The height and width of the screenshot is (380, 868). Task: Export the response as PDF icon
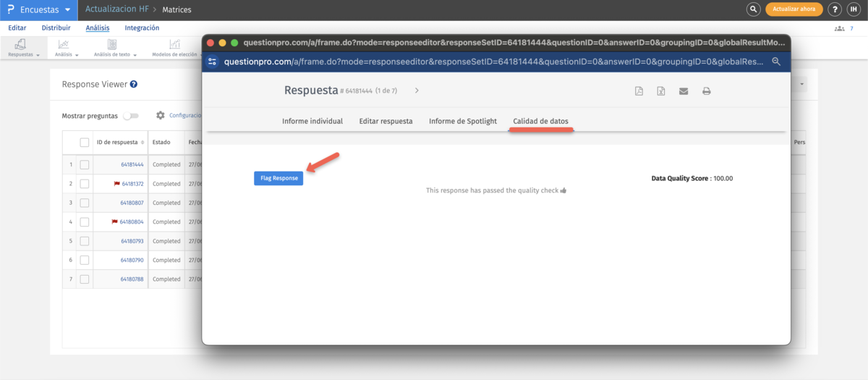tap(639, 91)
